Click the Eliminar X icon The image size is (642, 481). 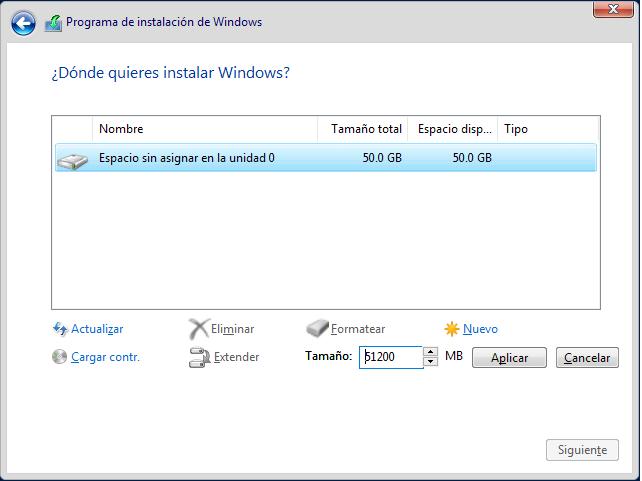(x=199, y=329)
